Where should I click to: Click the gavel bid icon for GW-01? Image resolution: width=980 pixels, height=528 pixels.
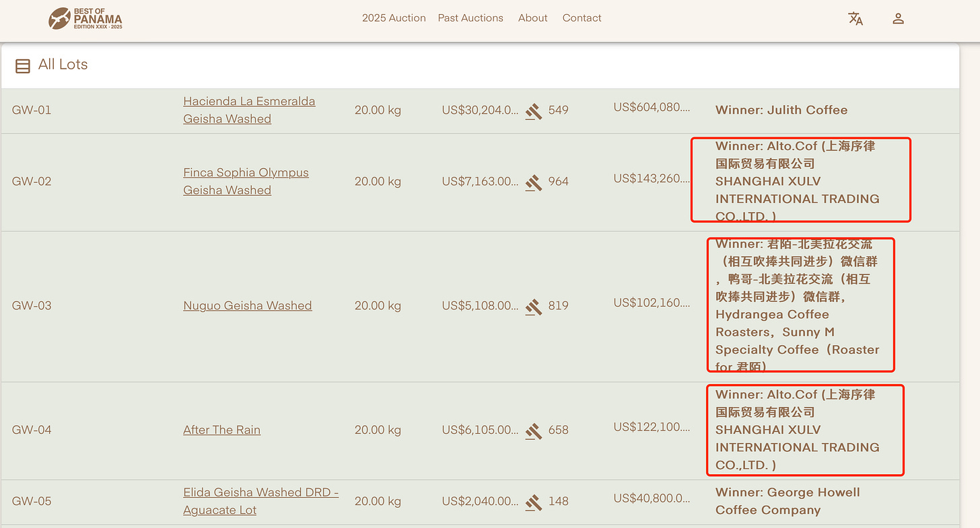tap(534, 111)
